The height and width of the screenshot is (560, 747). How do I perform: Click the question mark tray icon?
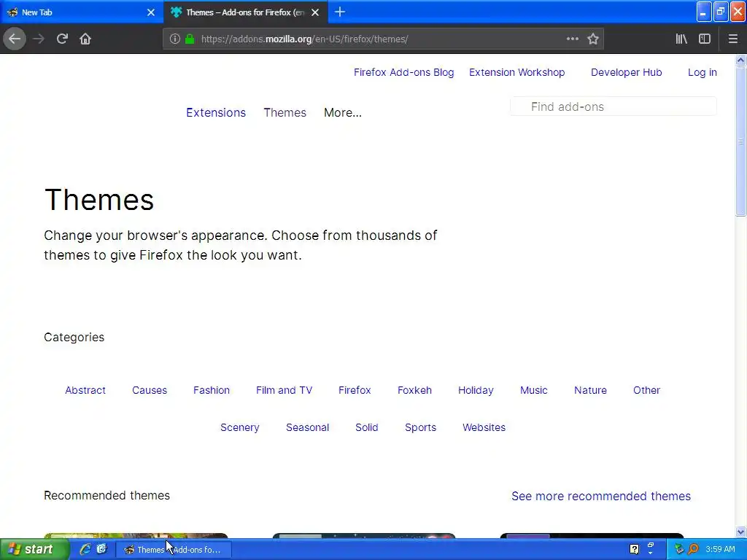[634, 549]
